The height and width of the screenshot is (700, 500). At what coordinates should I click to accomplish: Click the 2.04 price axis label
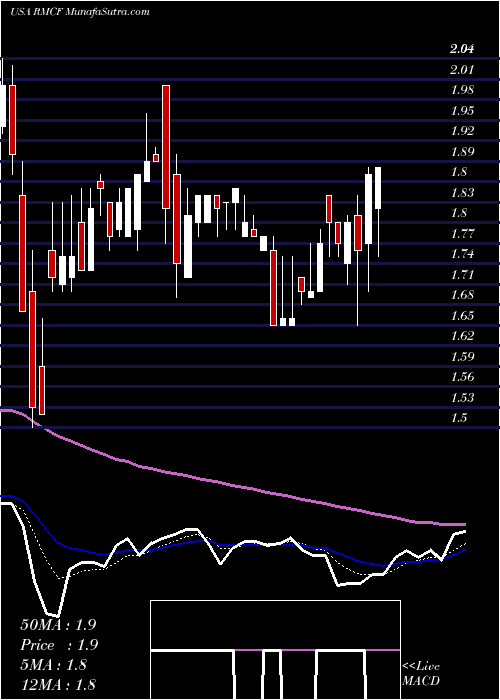[462, 49]
